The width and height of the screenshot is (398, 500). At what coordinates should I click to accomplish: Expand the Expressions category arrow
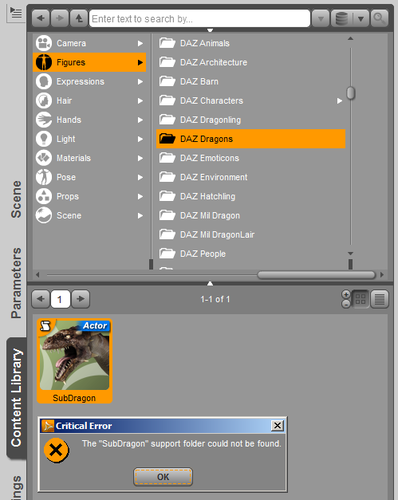pos(140,82)
